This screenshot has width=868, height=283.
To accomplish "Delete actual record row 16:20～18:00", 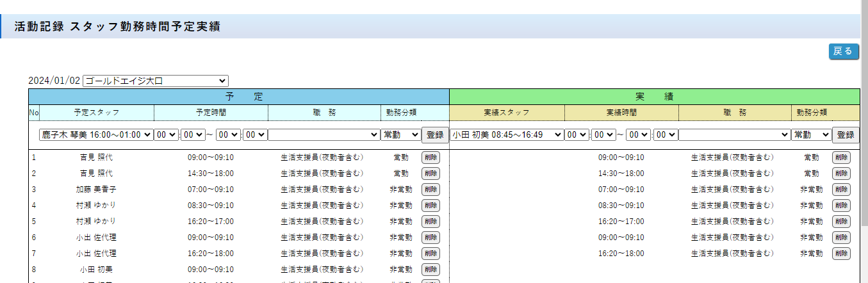I will click(841, 254).
